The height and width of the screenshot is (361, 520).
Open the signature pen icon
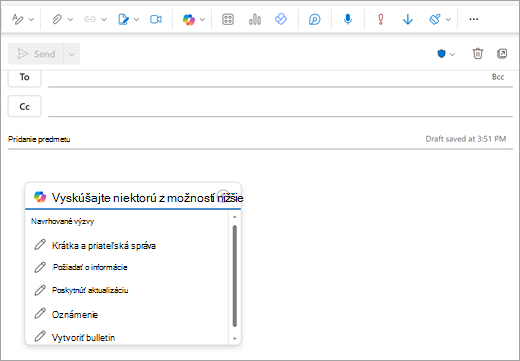click(123, 19)
